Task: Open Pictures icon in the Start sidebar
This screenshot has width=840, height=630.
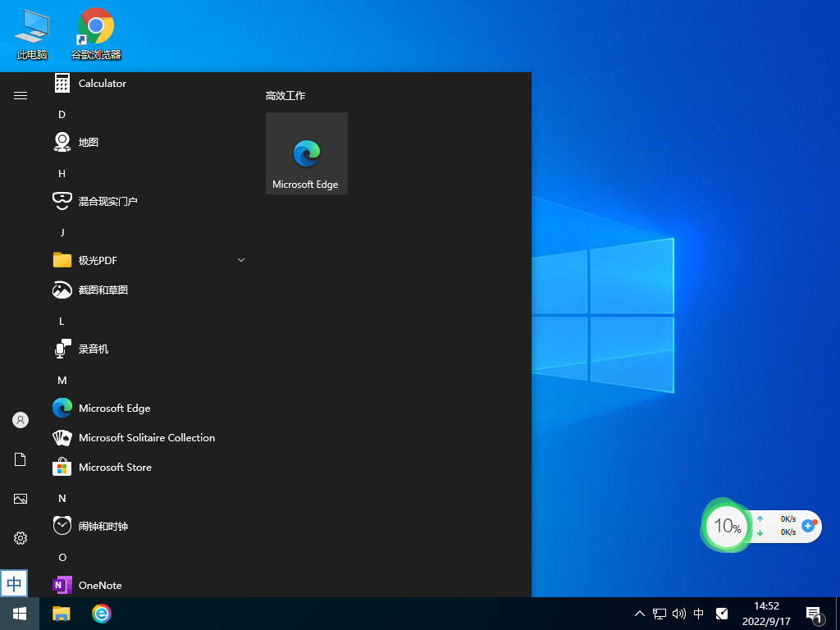Action: [20, 498]
